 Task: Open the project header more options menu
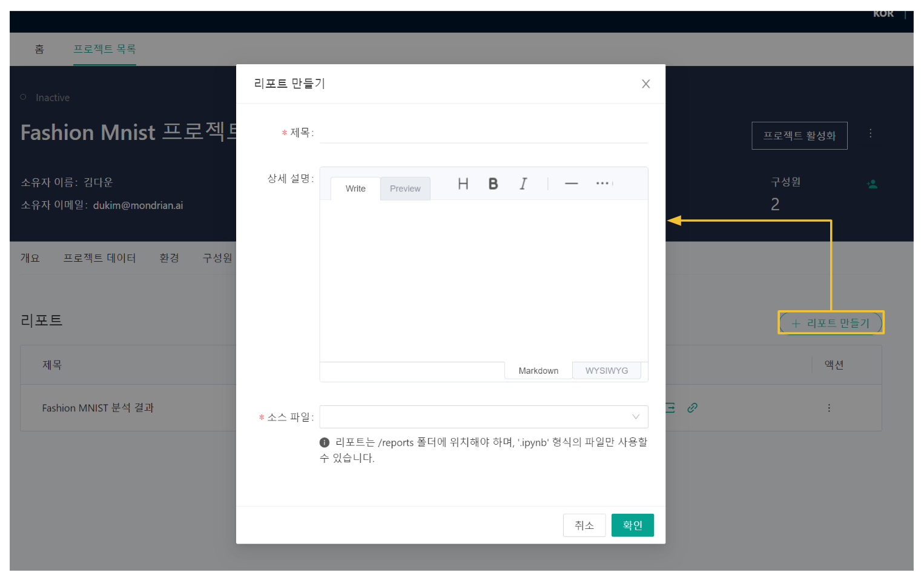[870, 133]
